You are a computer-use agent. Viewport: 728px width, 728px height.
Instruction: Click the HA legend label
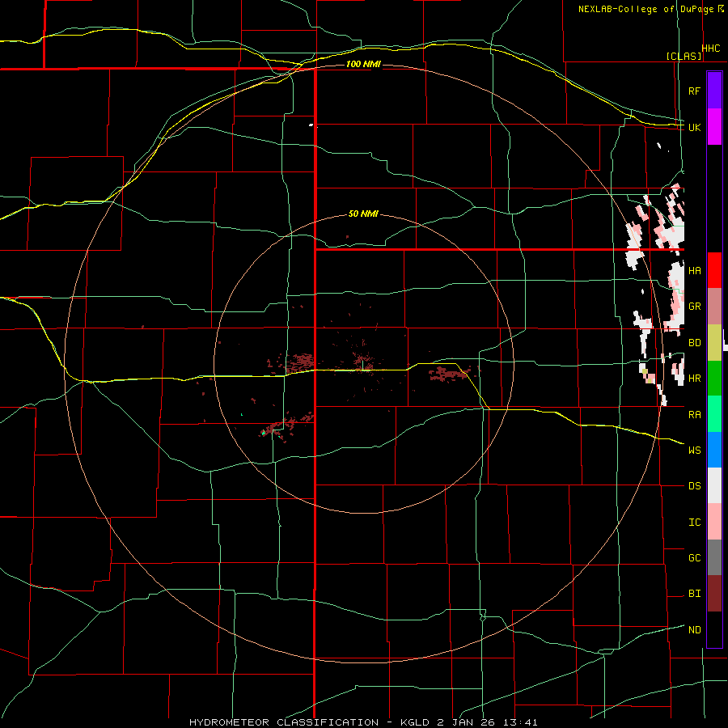(694, 271)
